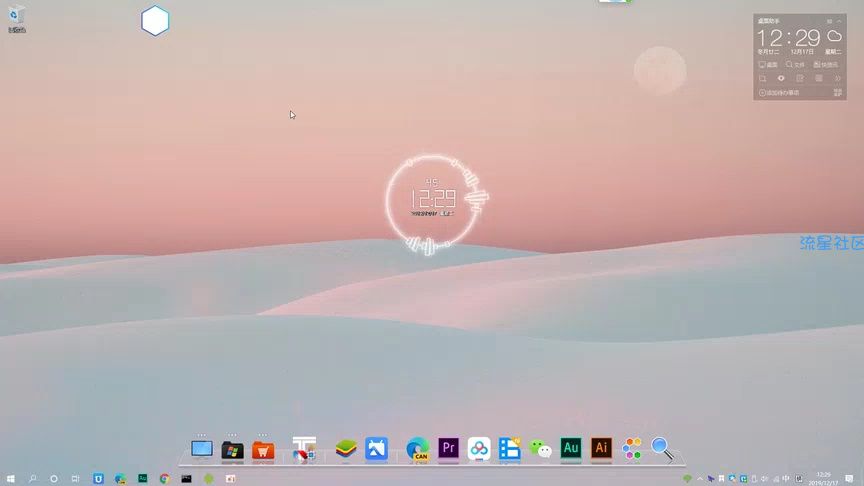Add a to-do item in widget
Image resolution: width=864 pixels, height=486 pixels.
779,93
